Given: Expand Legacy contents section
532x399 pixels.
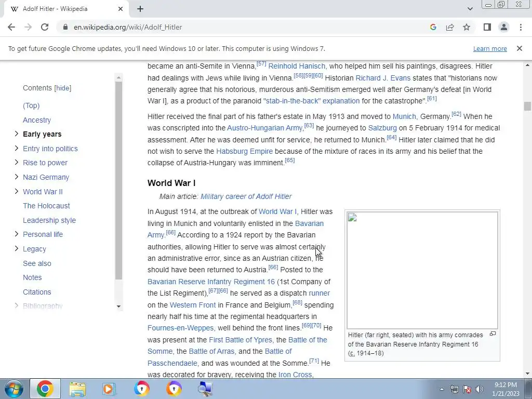Looking at the screenshot, I should 16,249.
